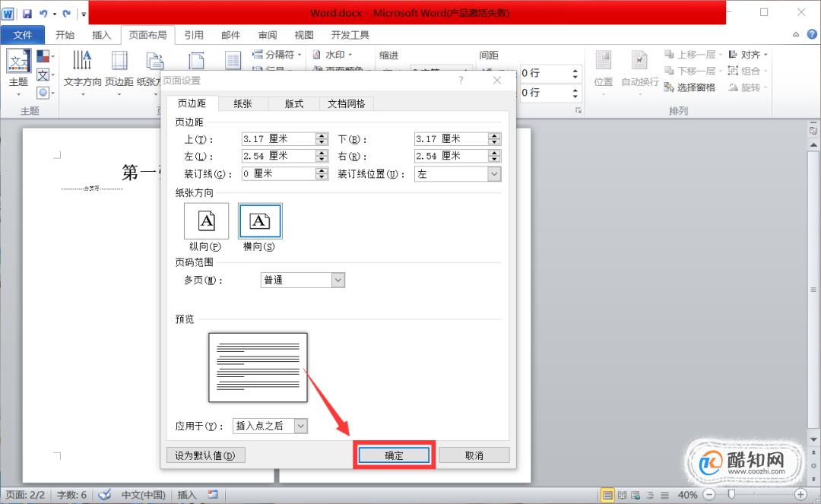The height and width of the screenshot is (504, 821).
Task: Adjust the bottom margin 下 spinner arrows
Action: tap(495, 138)
